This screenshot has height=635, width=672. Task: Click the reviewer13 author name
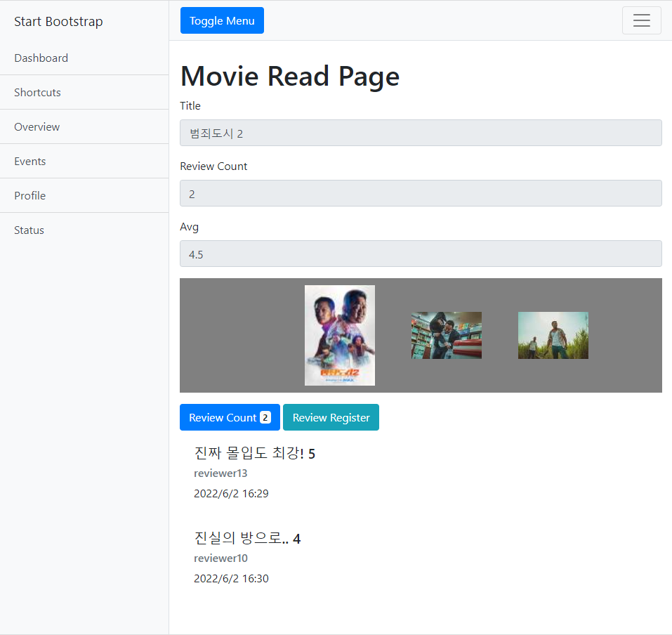[220, 473]
